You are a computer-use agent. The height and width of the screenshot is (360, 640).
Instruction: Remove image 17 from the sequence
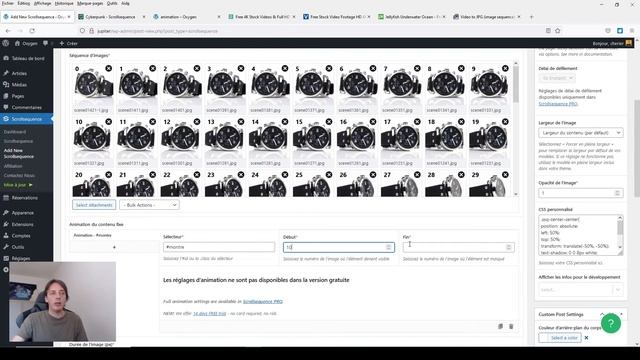(417, 122)
